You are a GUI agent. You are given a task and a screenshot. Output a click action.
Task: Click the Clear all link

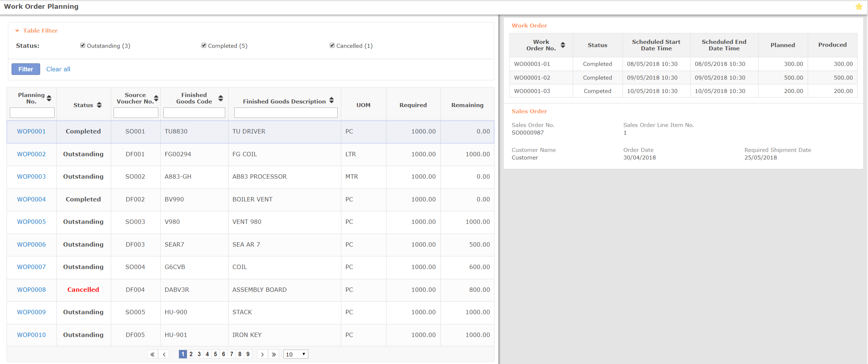pyautogui.click(x=58, y=69)
